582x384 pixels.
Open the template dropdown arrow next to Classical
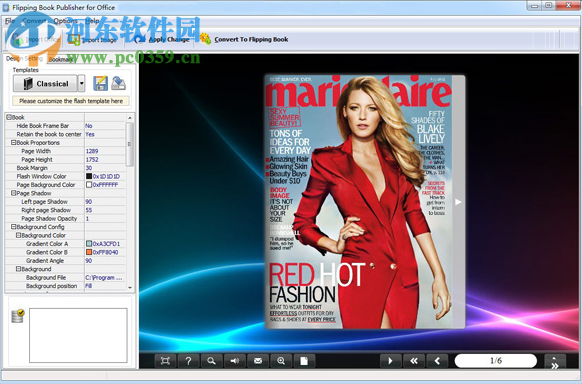pos(82,83)
